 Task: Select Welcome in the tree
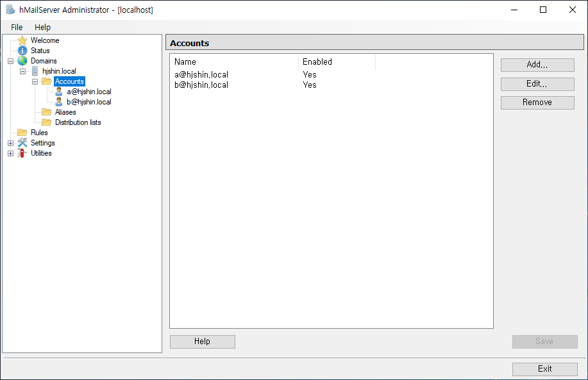click(45, 40)
